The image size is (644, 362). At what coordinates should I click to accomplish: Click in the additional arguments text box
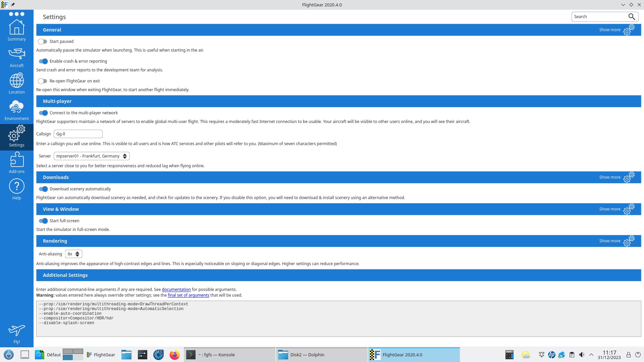coord(338,319)
